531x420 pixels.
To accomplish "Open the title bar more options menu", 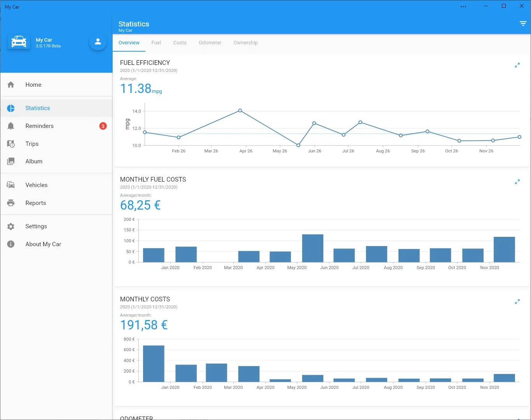I will click(463, 7).
